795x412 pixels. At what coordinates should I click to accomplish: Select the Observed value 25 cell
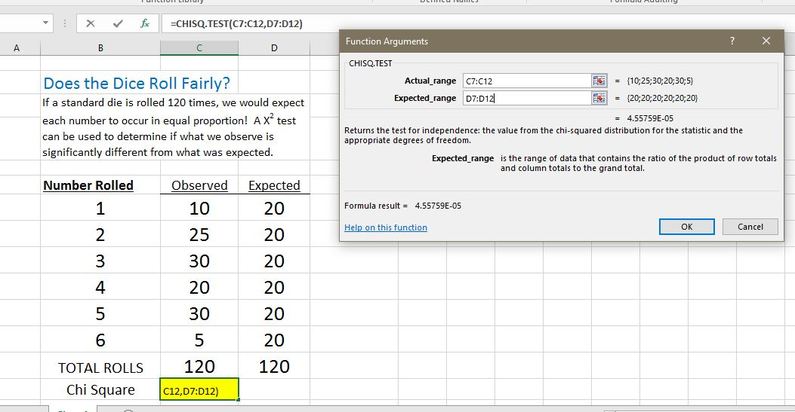tap(199, 236)
